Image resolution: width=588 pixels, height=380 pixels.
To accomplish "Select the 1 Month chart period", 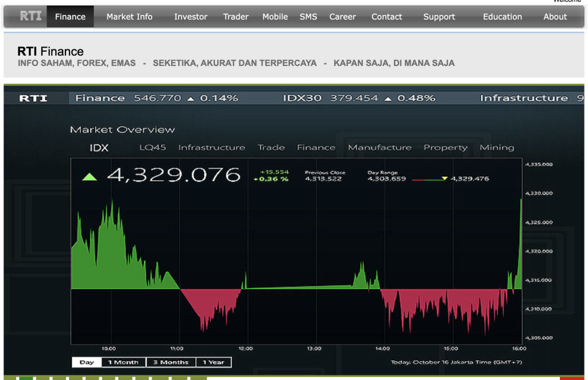I will (x=123, y=362).
